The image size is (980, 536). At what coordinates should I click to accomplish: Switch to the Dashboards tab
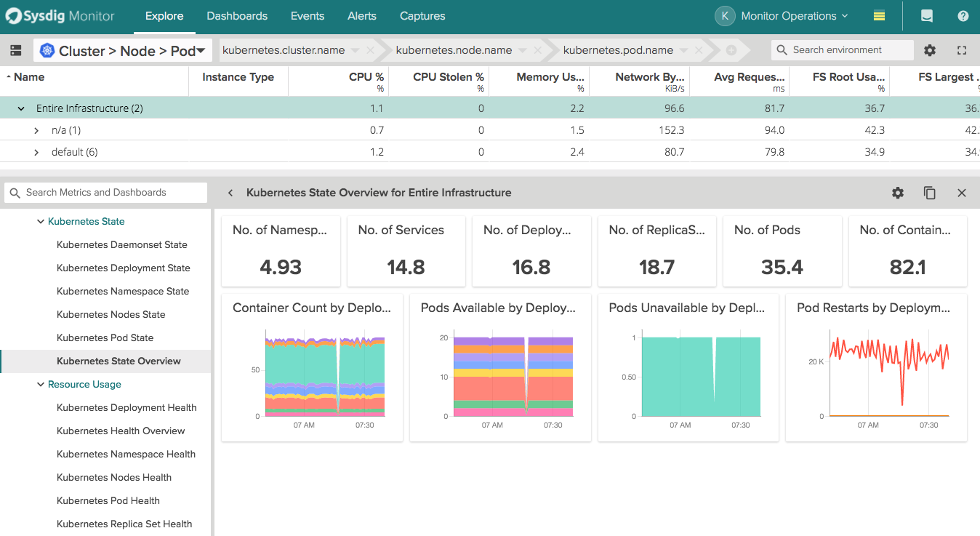[x=237, y=15]
